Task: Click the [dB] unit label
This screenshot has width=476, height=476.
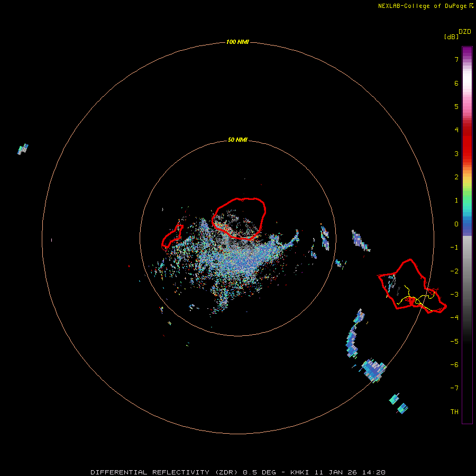Action: click(451, 36)
